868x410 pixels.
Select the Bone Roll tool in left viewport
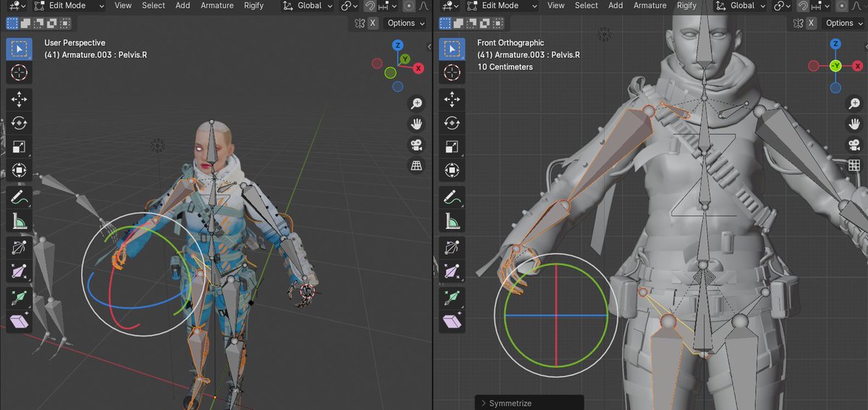coord(19,247)
